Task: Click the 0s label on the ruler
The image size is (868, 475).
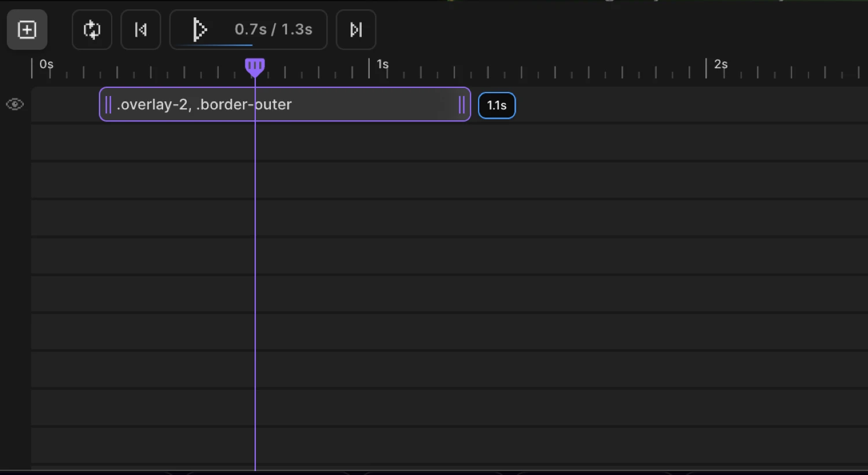Action: pos(46,64)
